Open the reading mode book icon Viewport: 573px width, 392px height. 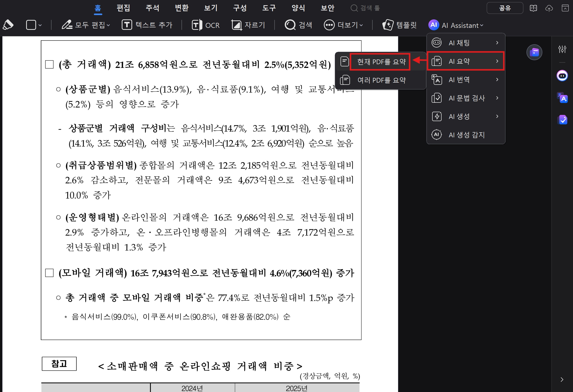(533, 8)
